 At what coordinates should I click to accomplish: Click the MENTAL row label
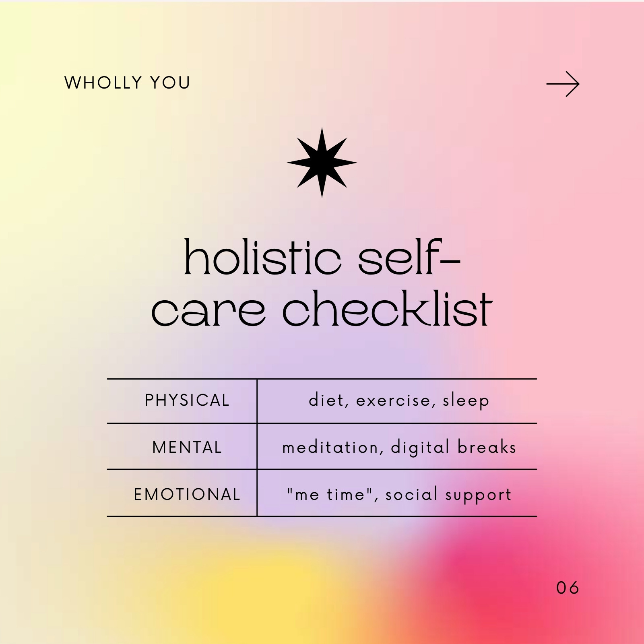click(x=187, y=448)
